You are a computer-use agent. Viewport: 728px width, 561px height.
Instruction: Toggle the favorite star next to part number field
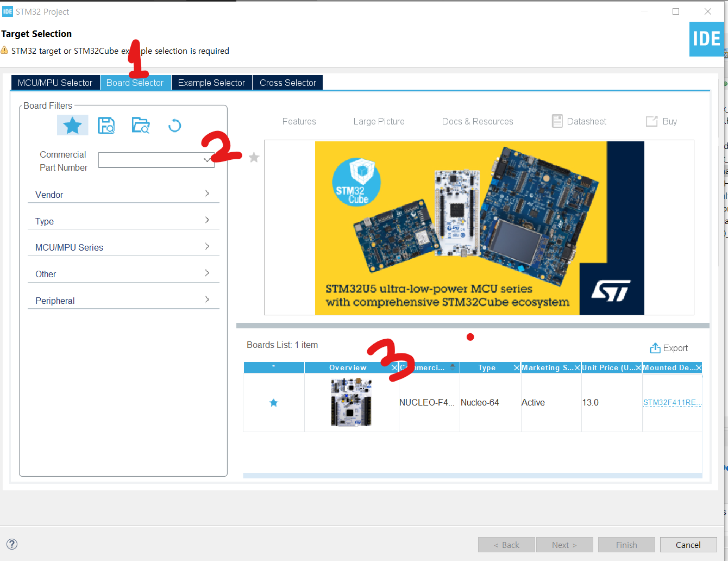(253, 157)
